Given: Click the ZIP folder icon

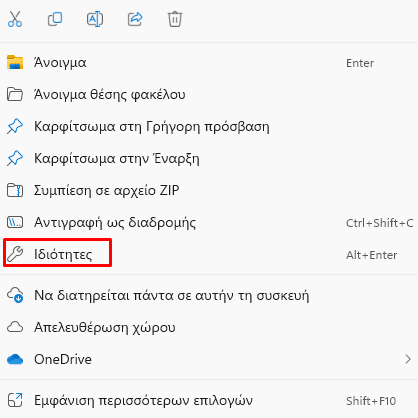Looking at the screenshot, I should tap(15, 190).
